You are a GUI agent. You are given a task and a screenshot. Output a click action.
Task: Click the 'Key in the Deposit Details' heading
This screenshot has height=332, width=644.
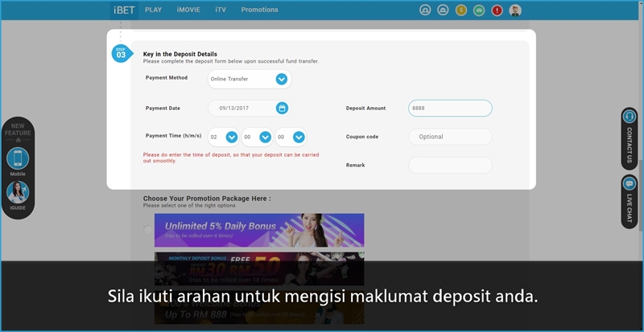180,54
